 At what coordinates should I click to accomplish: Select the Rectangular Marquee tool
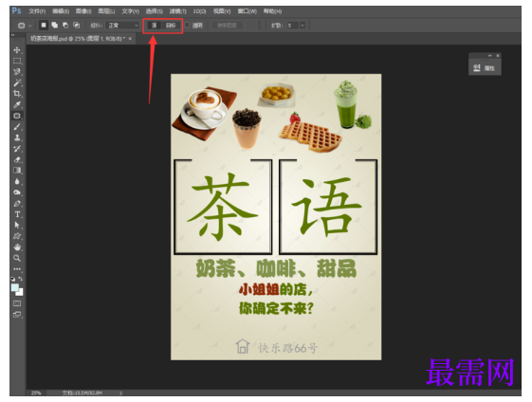click(17, 61)
